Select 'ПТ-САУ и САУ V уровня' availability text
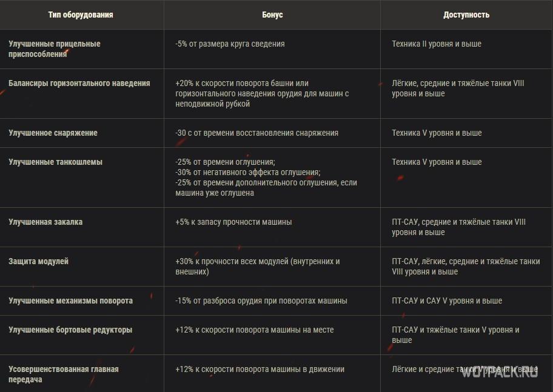The image size is (553, 392). point(447,301)
